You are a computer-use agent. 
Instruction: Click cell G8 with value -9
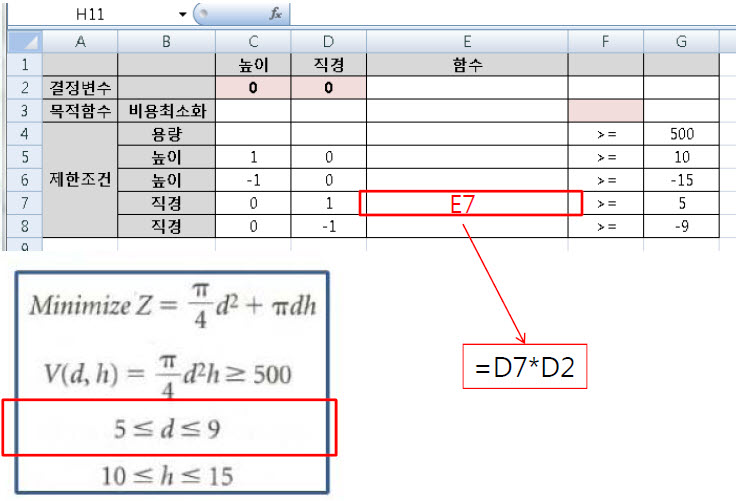click(681, 226)
